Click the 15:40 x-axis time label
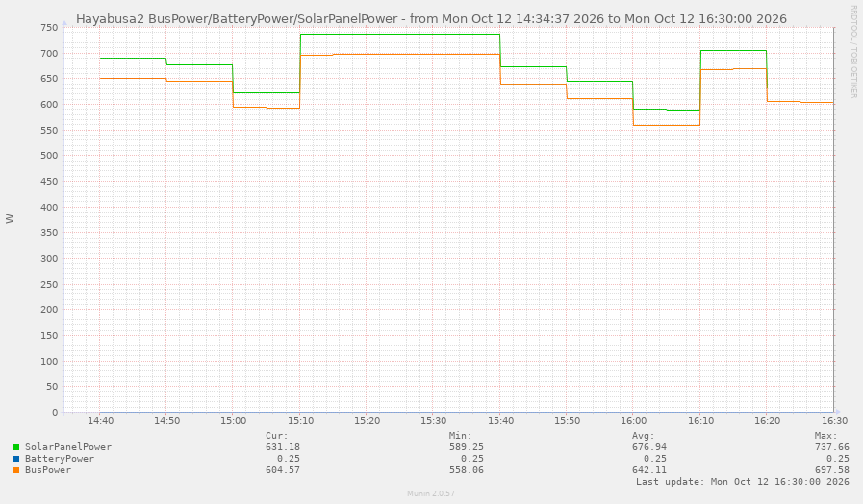863x504 pixels. (x=500, y=421)
